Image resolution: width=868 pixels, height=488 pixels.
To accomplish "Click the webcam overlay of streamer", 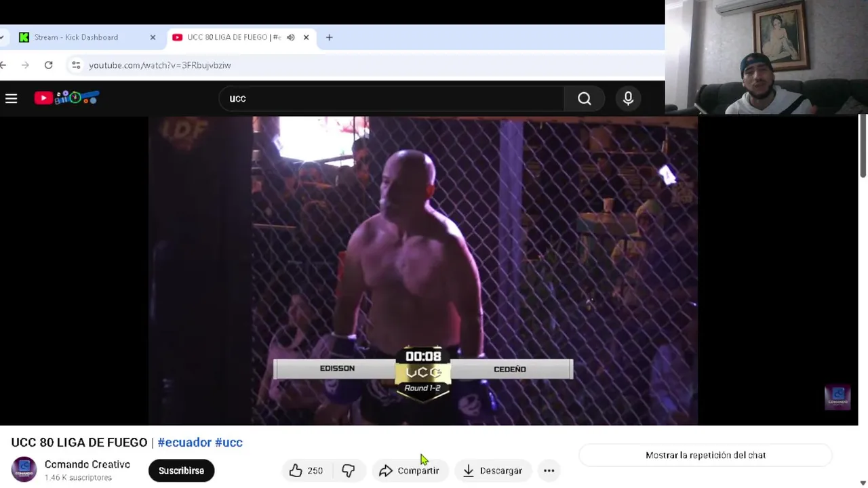I will point(766,57).
